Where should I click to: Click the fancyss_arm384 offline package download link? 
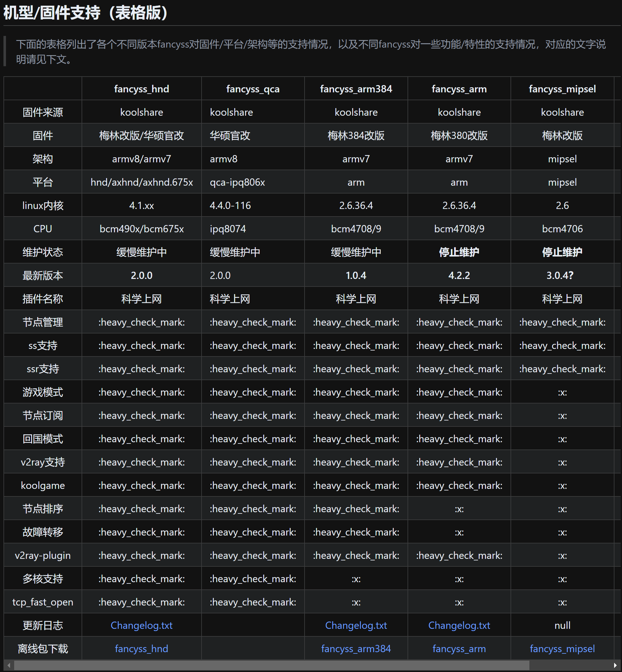pyautogui.click(x=356, y=649)
